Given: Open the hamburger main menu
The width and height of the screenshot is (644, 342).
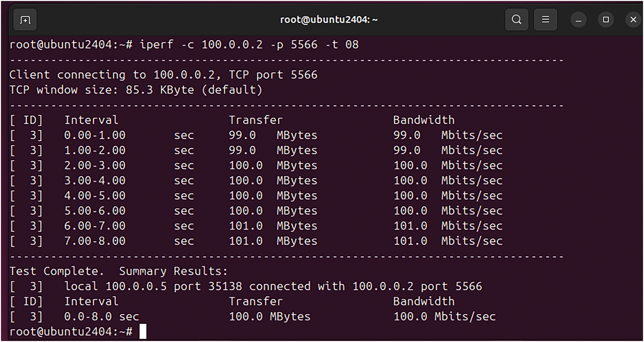Looking at the screenshot, I should coord(545,19).
